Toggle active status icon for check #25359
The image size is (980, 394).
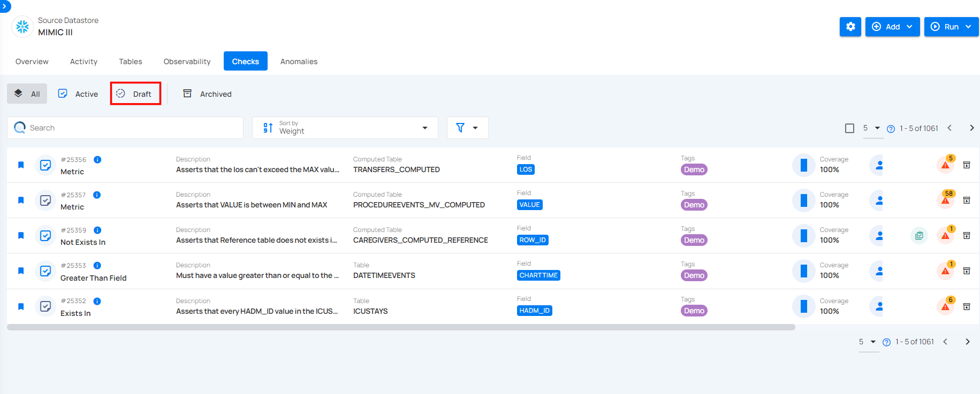pos(45,236)
